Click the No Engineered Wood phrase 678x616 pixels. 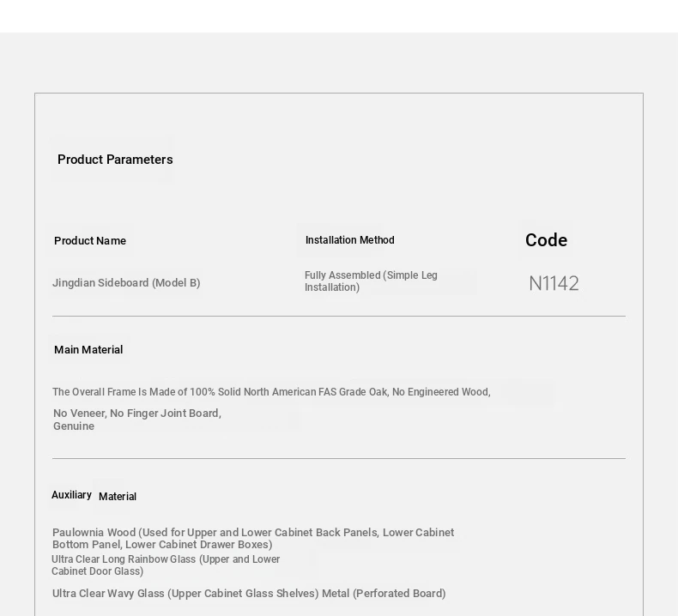coord(441,392)
